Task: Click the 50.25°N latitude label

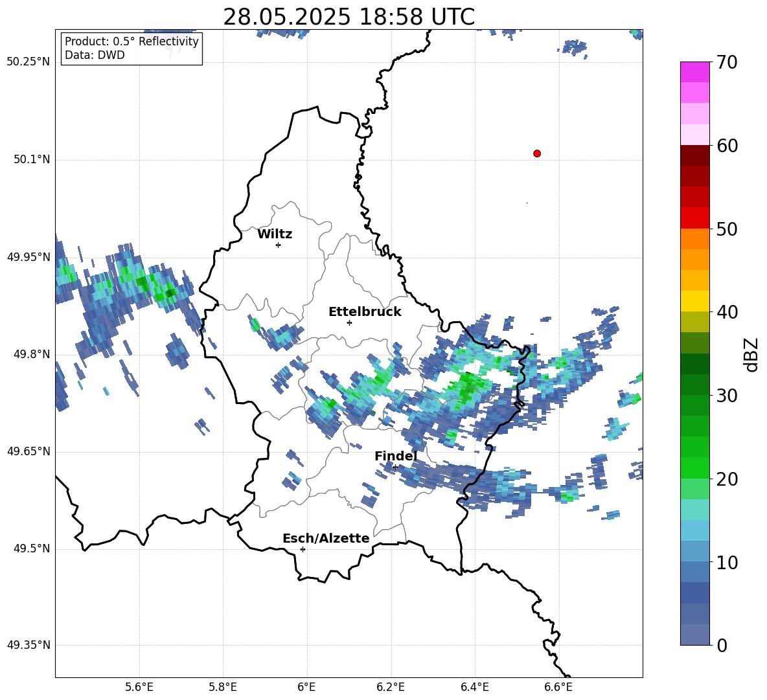Action: [29, 62]
